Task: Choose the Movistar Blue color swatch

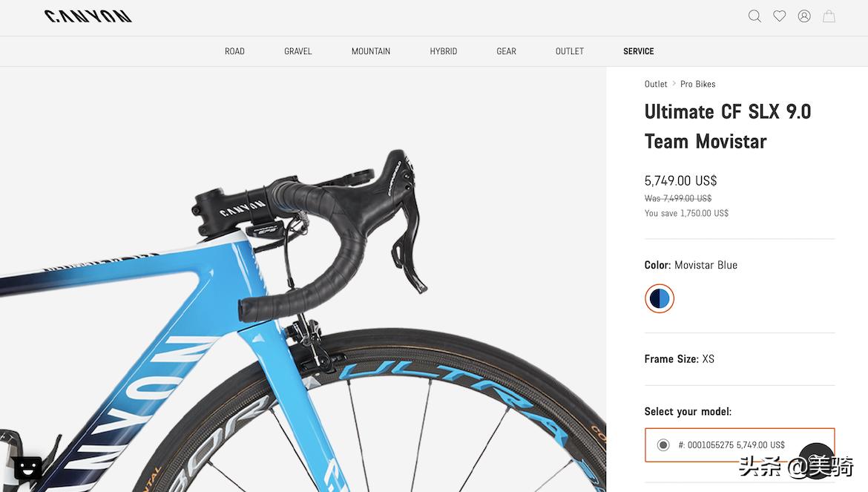Action: pyautogui.click(x=660, y=298)
